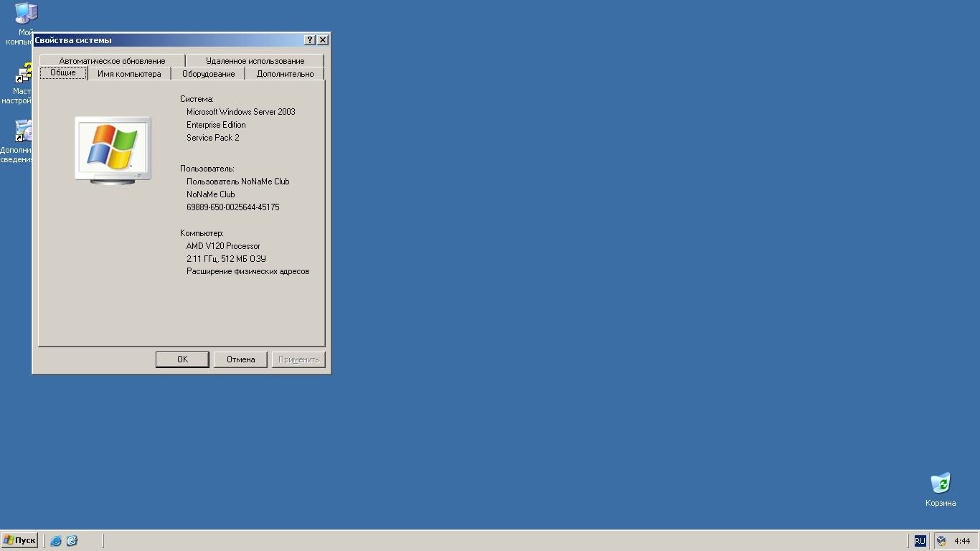Click the product ID 69889-650-0025644-45175
The height and width of the screenshot is (551, 980).
pyautogui.click(x=233, y=207)
